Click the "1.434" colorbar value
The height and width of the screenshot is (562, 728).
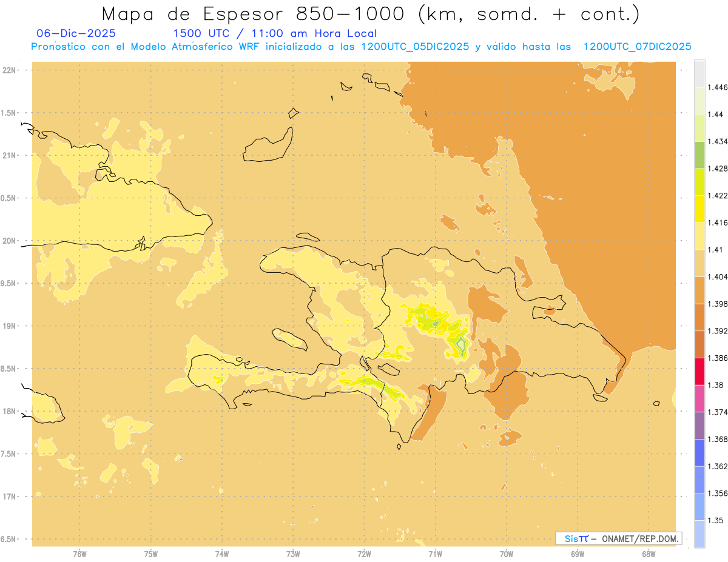(x=718, y=141)
